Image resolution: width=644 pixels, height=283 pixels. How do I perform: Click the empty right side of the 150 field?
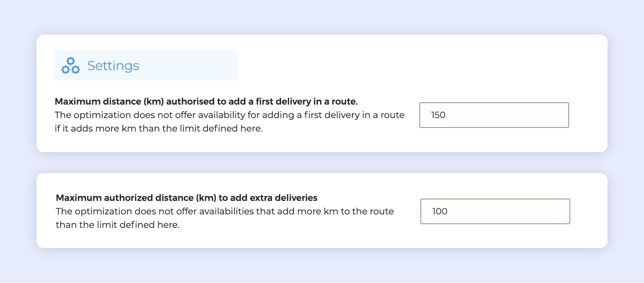(532, 115)
